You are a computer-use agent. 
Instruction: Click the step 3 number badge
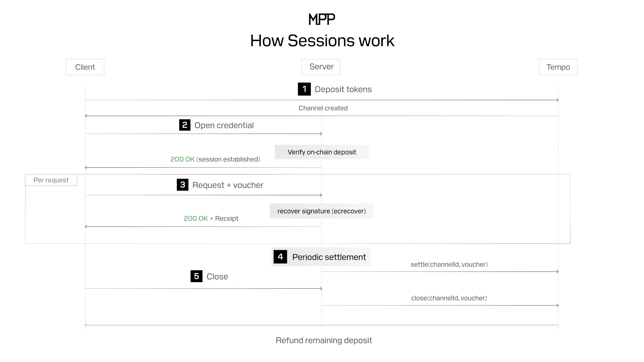tap(182, 185)
